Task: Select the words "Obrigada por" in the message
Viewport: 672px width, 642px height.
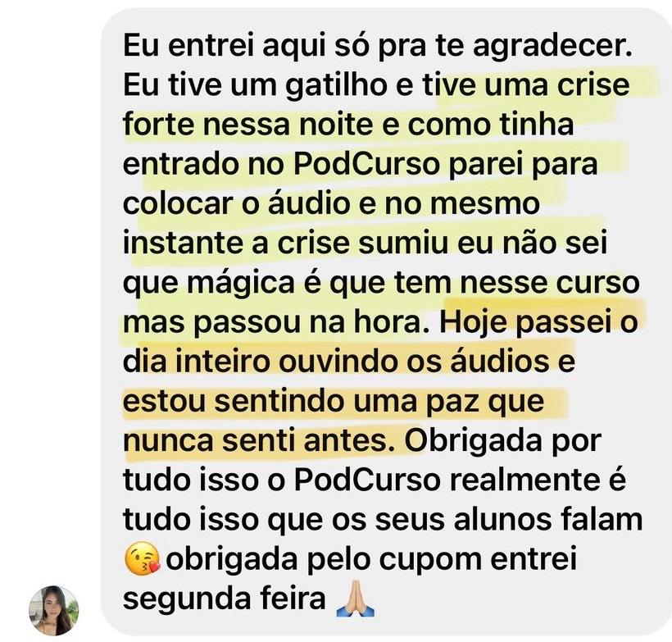Action: pyautogui.click(x=503, y=440)
